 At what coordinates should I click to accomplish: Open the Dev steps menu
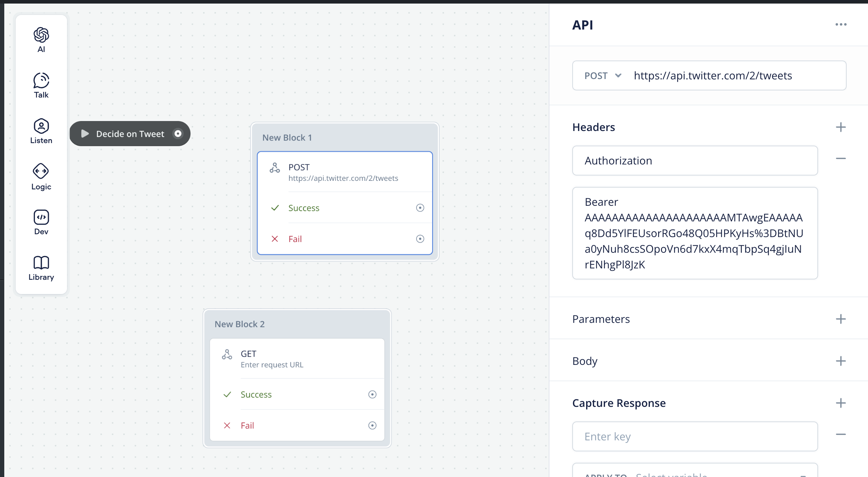point(41,222)
